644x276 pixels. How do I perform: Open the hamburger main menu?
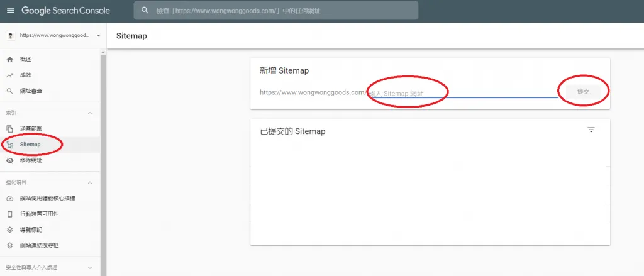pos(10,11)
